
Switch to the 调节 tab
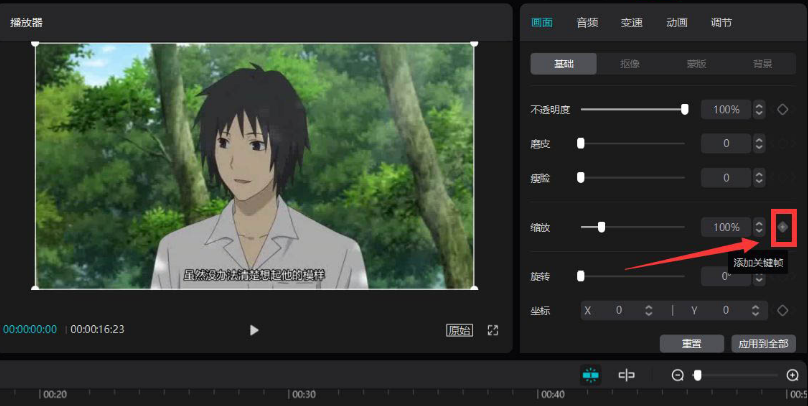[x=721, y=23]
